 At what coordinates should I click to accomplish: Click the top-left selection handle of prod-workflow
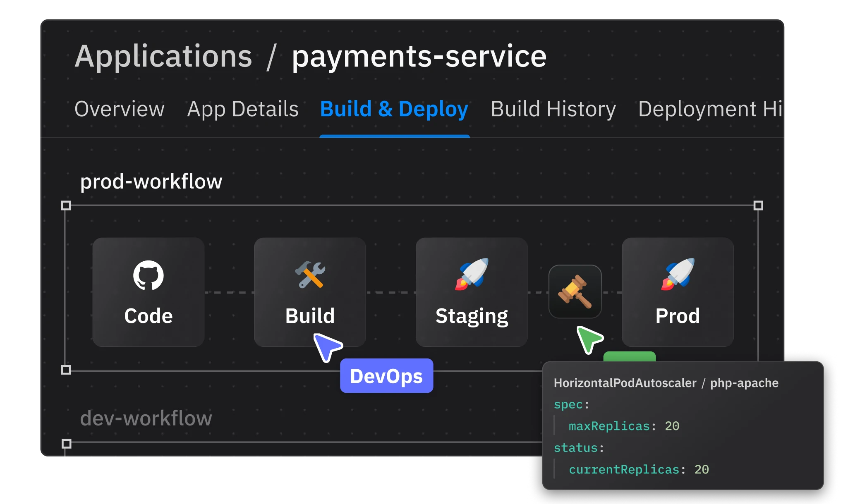pyautogui.click(x=66, y=205)
